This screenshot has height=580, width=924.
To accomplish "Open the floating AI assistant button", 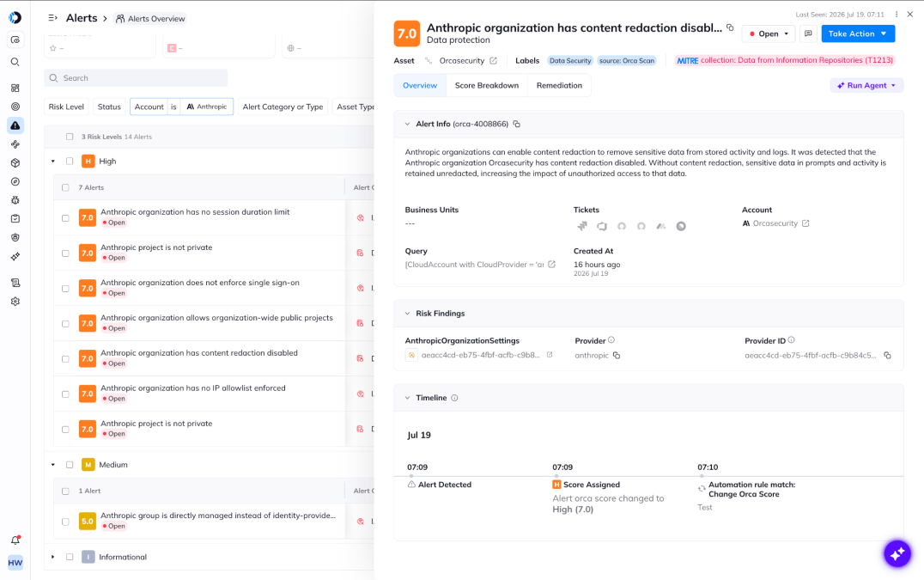I will (897, 553).
